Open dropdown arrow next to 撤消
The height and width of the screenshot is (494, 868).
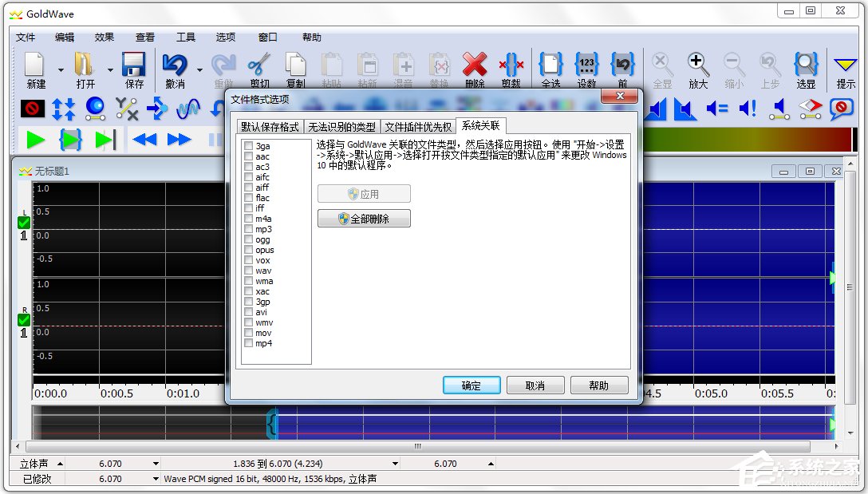coord(199,69)
